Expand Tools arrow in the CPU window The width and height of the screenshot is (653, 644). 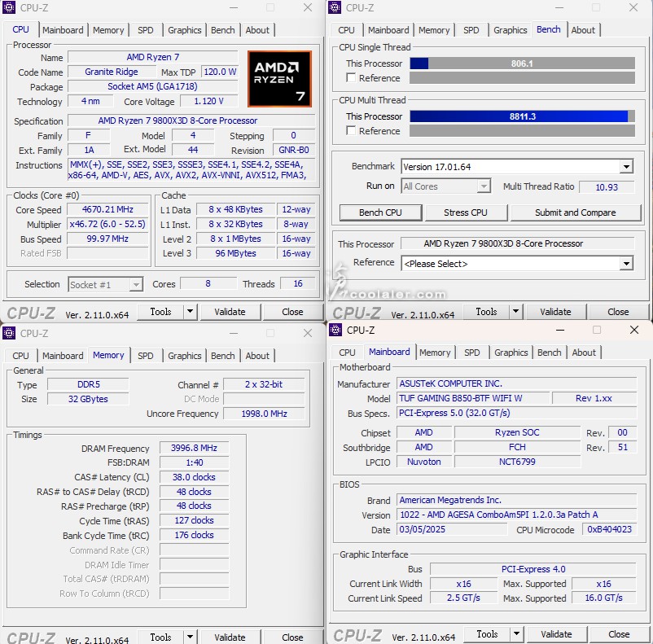click(x=191, y=312)
